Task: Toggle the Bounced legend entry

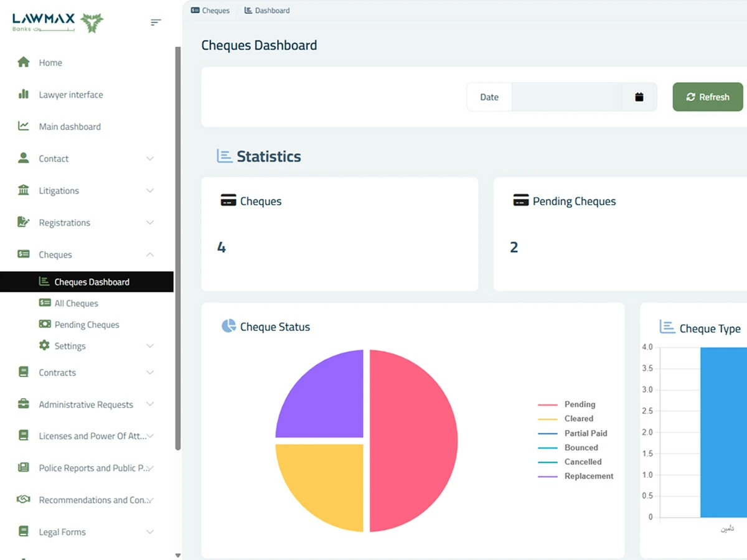Action: point(568,447)
